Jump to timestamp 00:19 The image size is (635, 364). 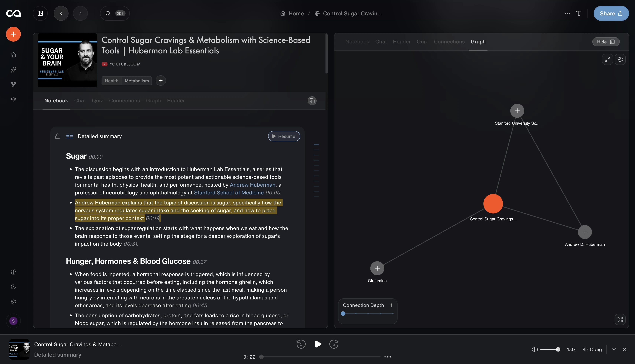pyautogui.click(x=153, y=218)
